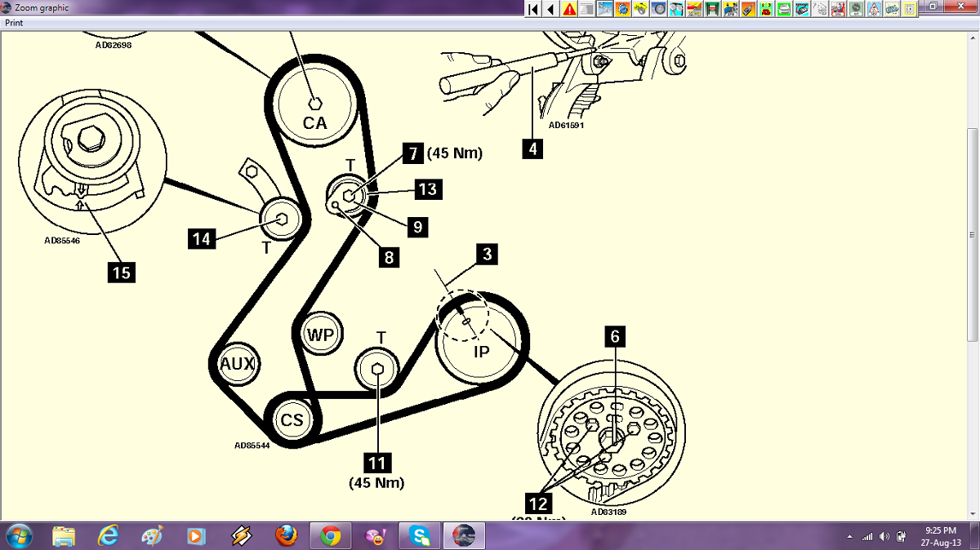Viewport: 980px width, 550px height.
Task: Switch to Google Chrome in taskbar
Action: coord(331,536)
